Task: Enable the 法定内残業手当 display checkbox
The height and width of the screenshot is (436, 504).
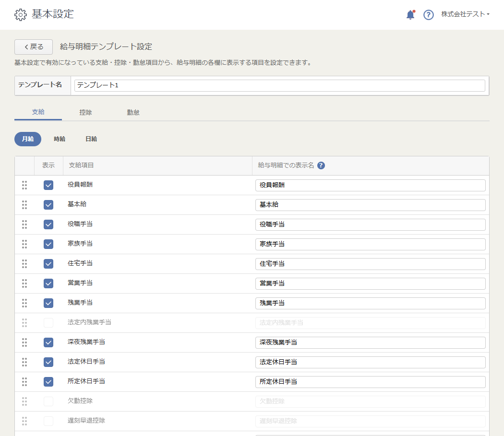Action: coord(48,323)
